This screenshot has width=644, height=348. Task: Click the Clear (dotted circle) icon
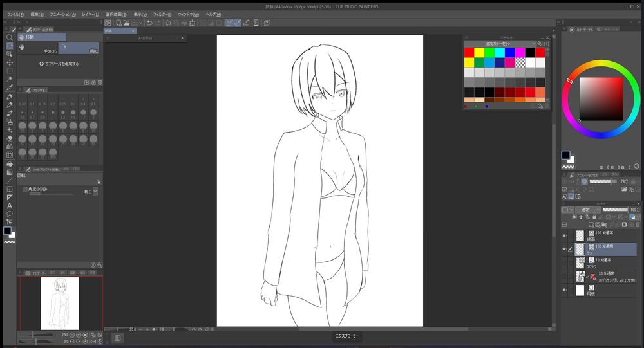(168, 23)
